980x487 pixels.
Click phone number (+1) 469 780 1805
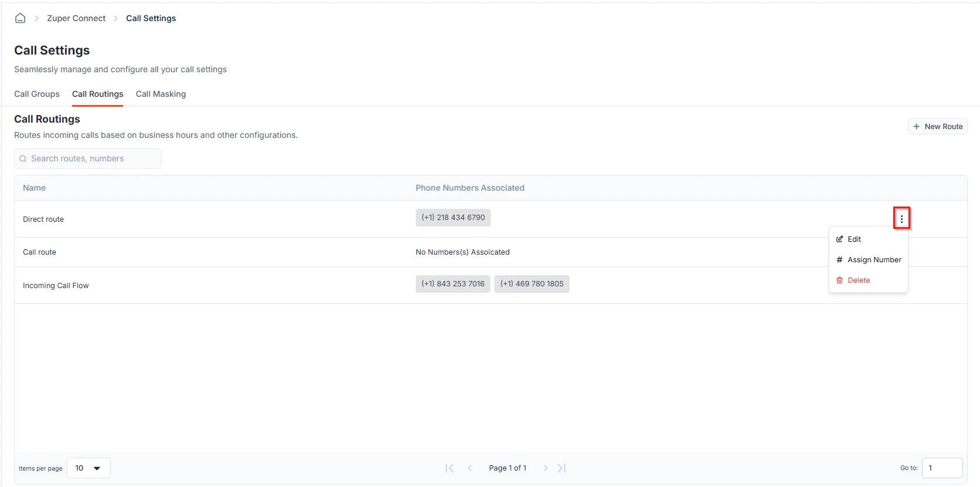pyautogui.click(x=532, y=284)
